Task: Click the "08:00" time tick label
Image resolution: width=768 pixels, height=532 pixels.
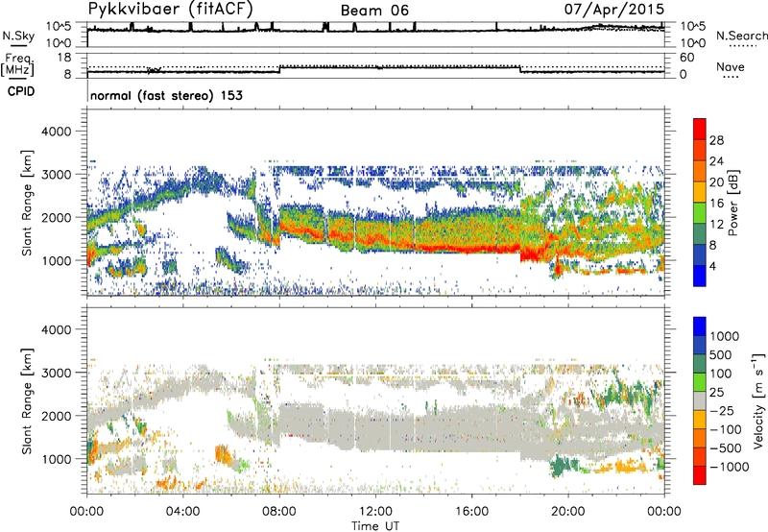Action: [x=279, y=512]
